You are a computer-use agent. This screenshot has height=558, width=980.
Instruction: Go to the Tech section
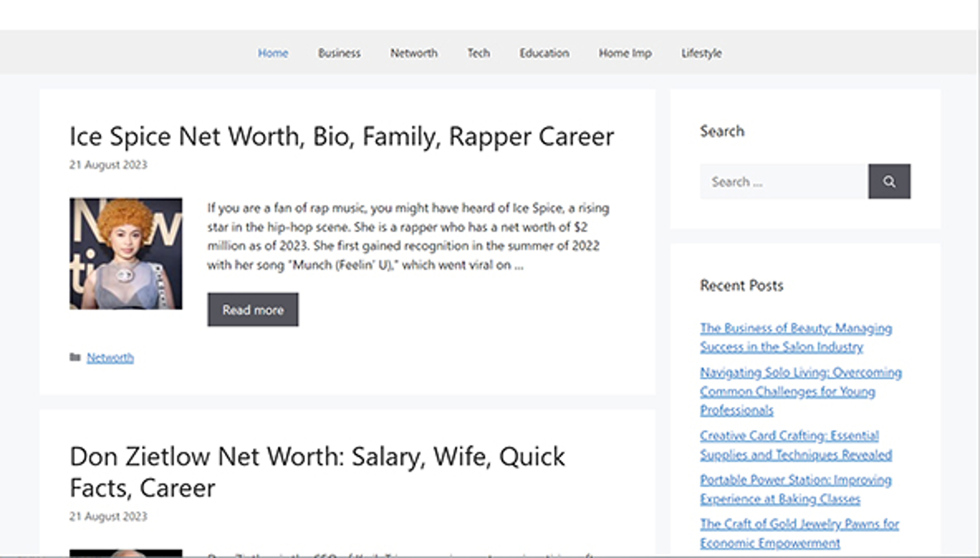[x=478, y=53]
